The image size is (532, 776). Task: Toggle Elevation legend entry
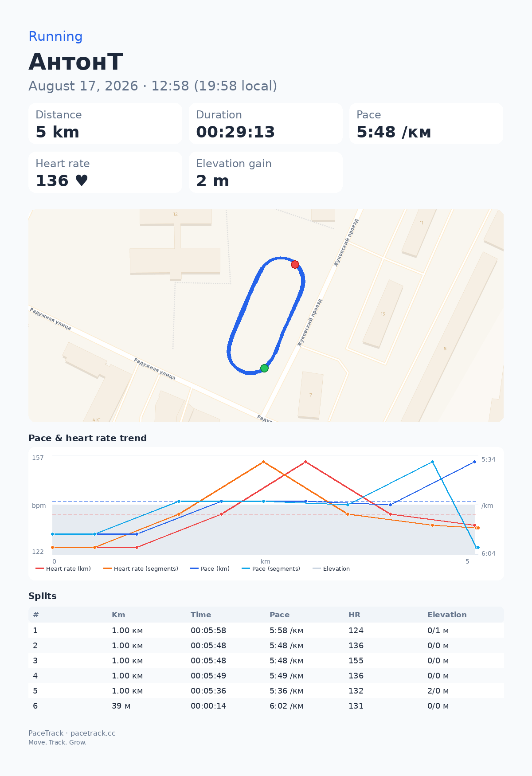[x=331, y=568]
